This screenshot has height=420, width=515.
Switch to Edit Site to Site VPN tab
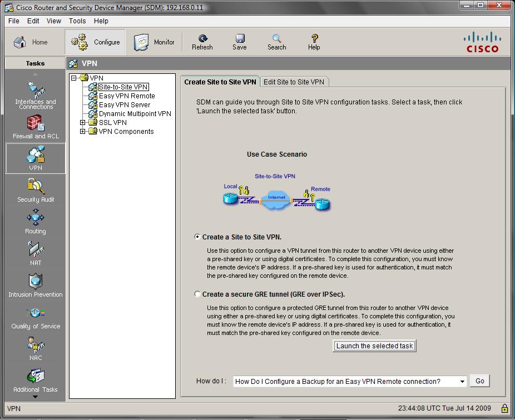coord(294,82)
